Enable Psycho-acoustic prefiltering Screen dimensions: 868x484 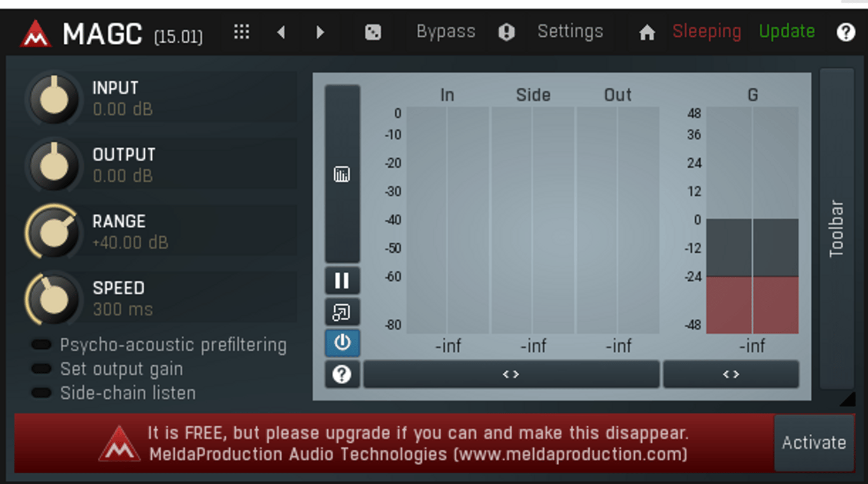tap(159, 345)
